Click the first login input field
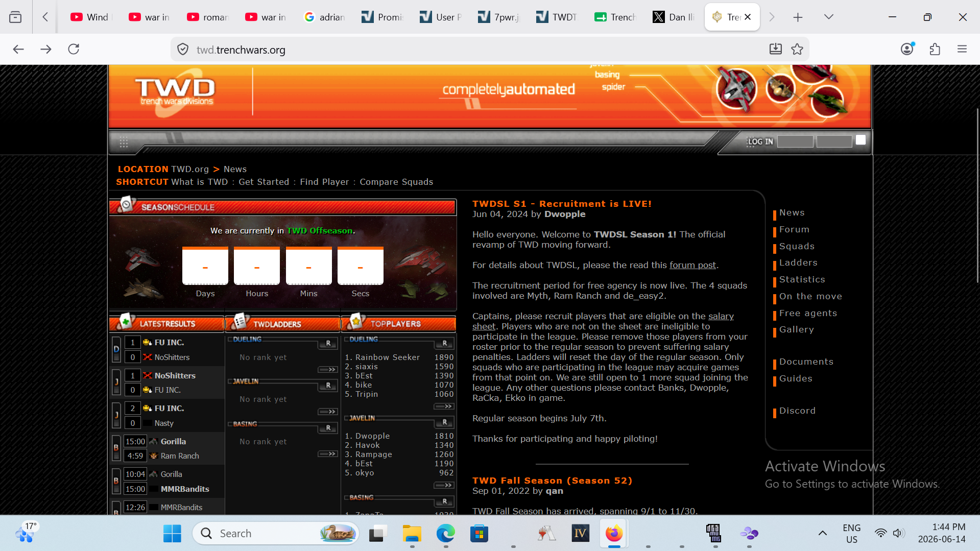Viewport: 980px width, 551px height. point(795,141)
